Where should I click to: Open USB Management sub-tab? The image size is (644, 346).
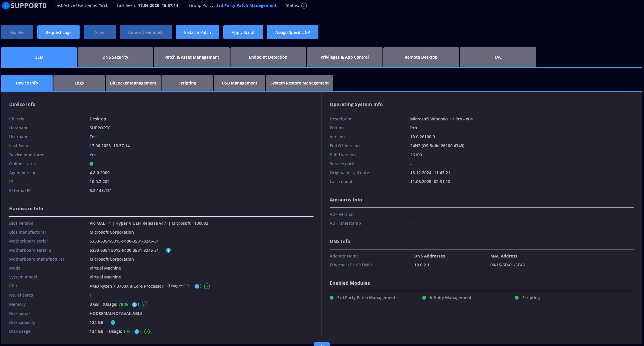click(x=239, y=83)
